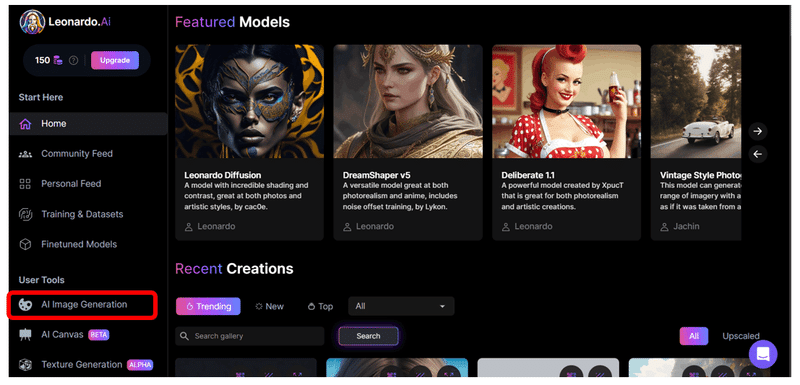Select the Trending tab
800x385 pixels.
pos(208,306)
